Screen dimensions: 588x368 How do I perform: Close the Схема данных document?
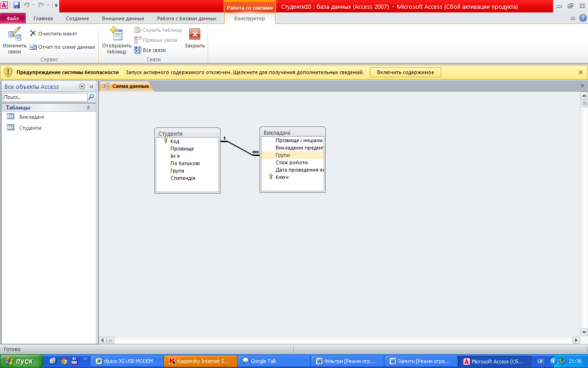[582, 86]
